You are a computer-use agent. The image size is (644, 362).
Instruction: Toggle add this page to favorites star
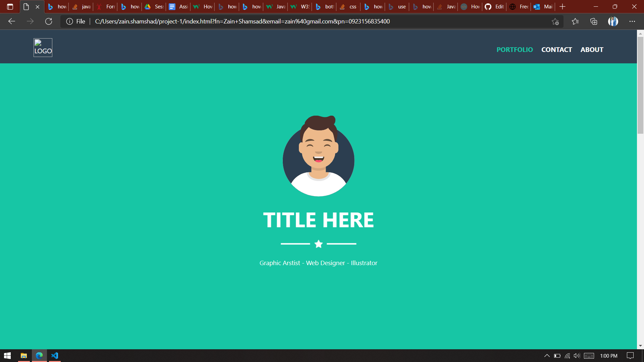(555, 21)
